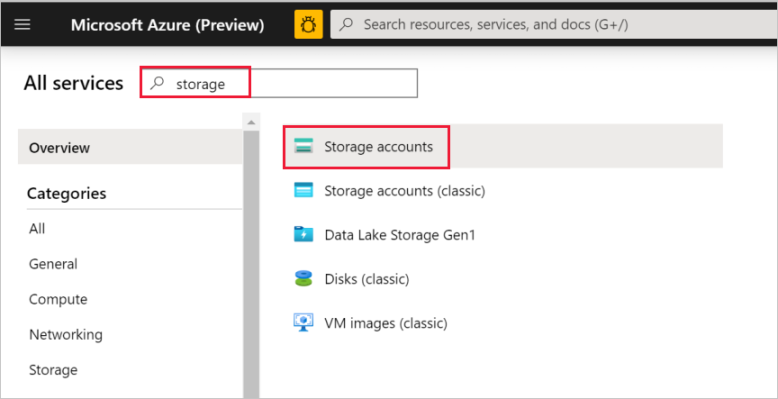Select the General category
The image size is (778, 399).
[53, 264]
